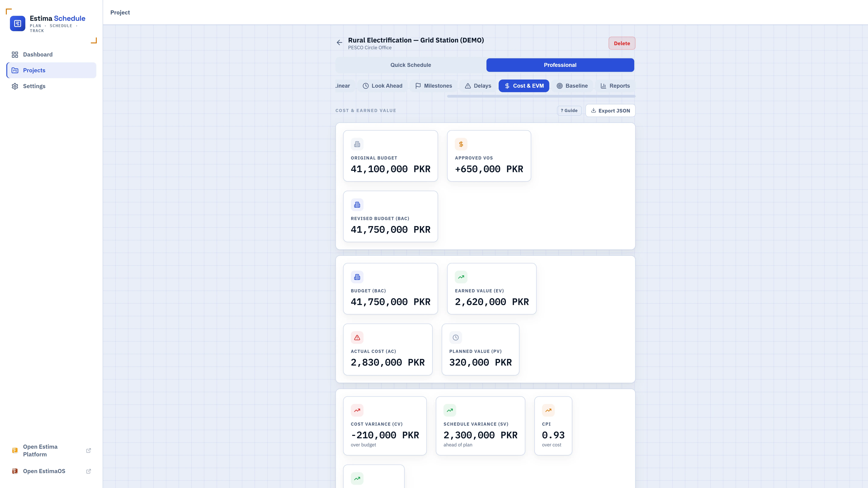Click the Estima Schedule brand title
The image size is (868, 488).
57,18
